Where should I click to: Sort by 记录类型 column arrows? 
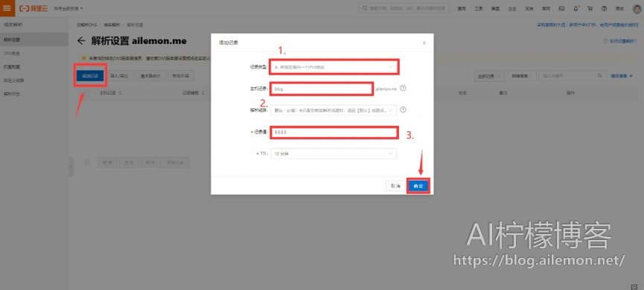[203, 93]
